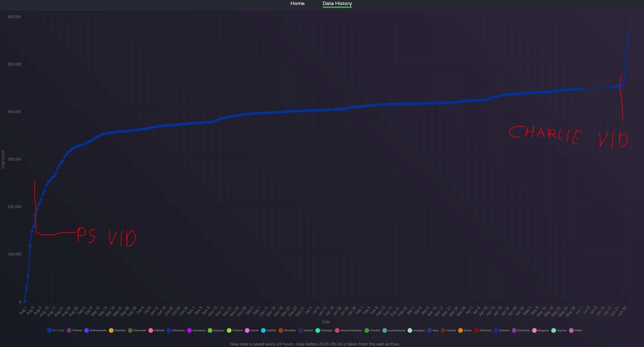Image resolution: width=644 pixels, height=347 pixels.
Task: Enable the Cyprus legend series
Action: (x=559, y=330)
